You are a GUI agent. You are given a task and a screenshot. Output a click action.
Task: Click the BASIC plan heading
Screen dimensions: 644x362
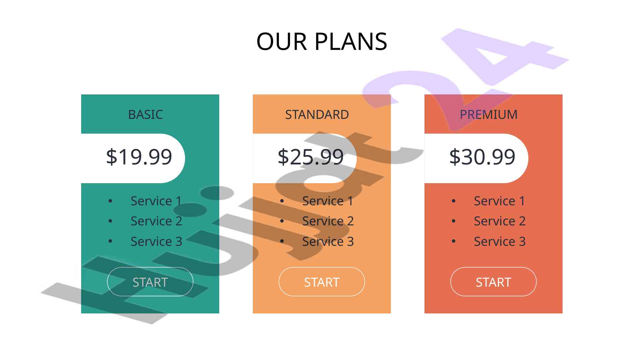pos(145,115)
